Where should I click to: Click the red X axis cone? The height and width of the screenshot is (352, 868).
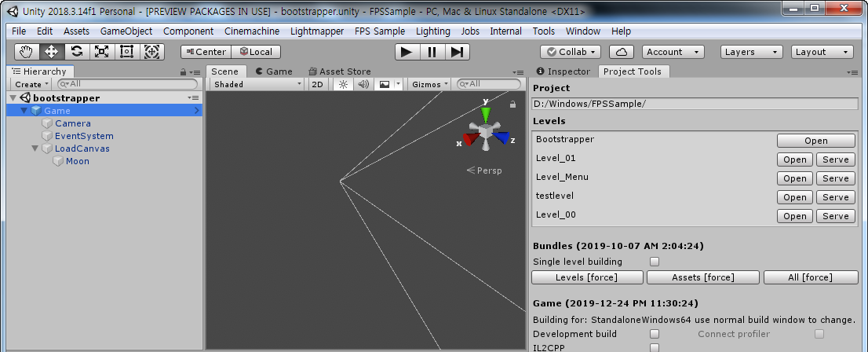(x=471, y=138)
